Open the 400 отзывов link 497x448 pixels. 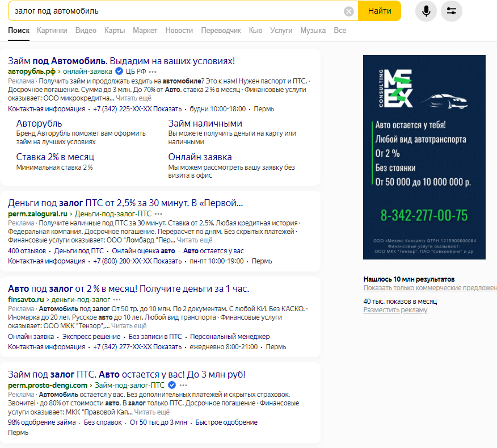(x=27, y=251)
